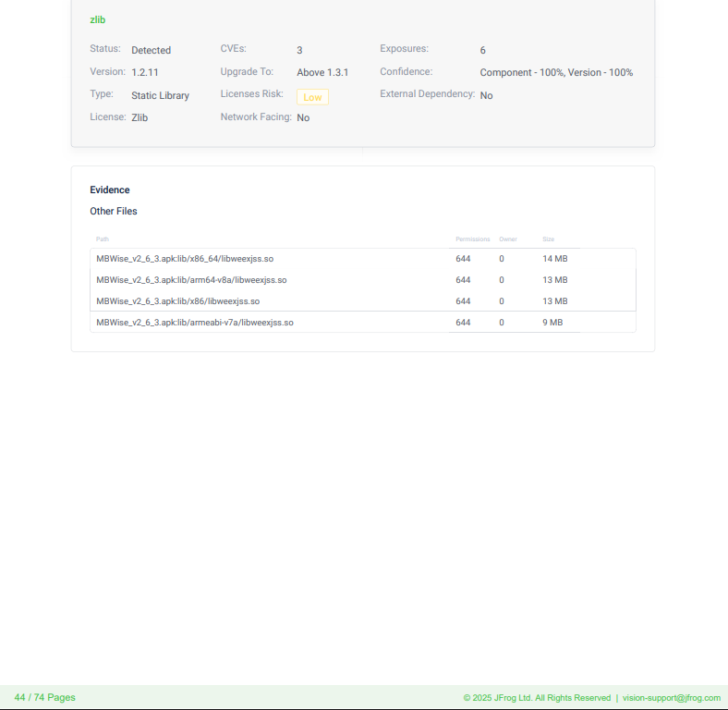Click the version value 1.2.11
The image size is (728, 710).
145,72
